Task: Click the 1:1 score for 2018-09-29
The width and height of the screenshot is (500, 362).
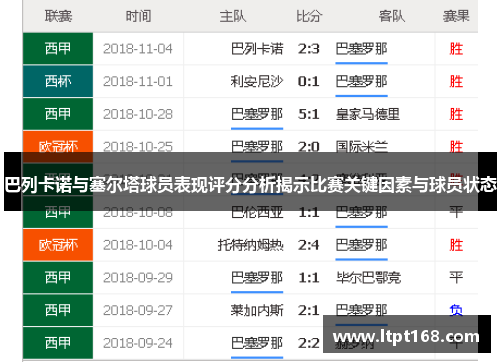Action: 309,278
